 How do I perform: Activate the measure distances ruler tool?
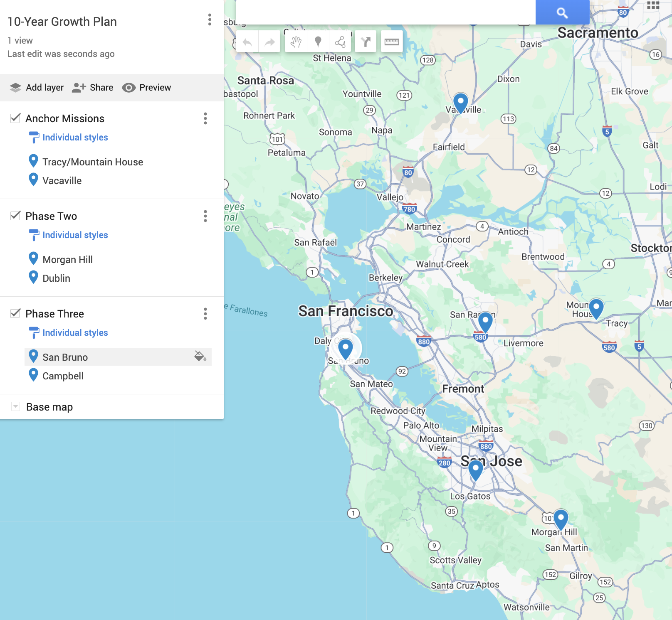point(391,42)
